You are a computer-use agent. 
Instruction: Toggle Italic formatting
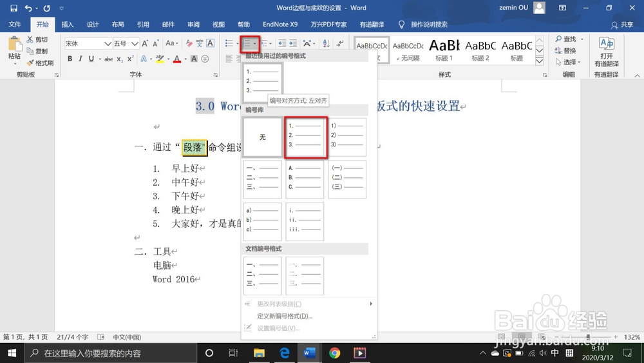[80, 59]
